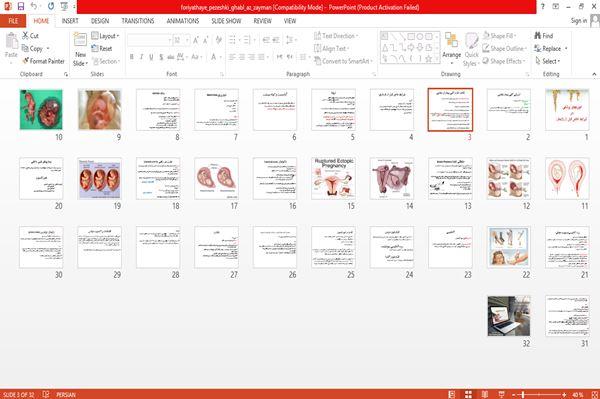Toggle Center text alignment

(x=242, y=57)
